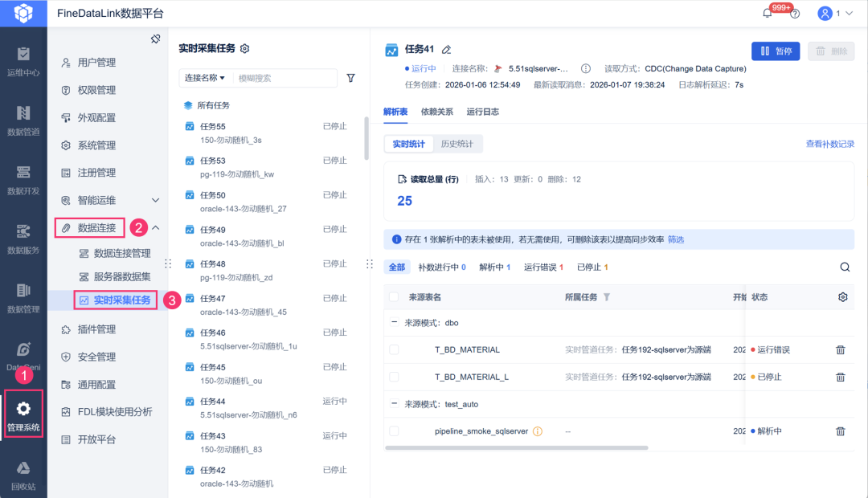868x498 pixels.
Task: Open 实时采集任务 settings gear icon
Action: tap(244, 49)
